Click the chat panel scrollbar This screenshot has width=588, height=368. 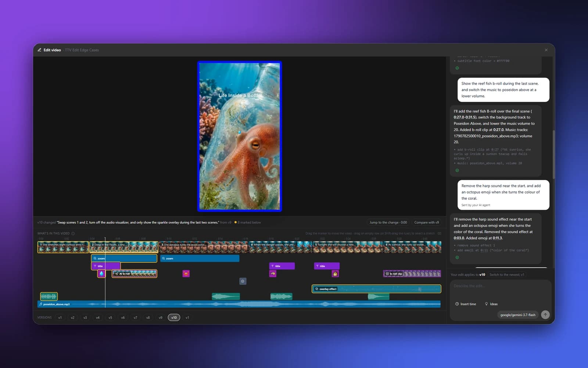[553, 155]
